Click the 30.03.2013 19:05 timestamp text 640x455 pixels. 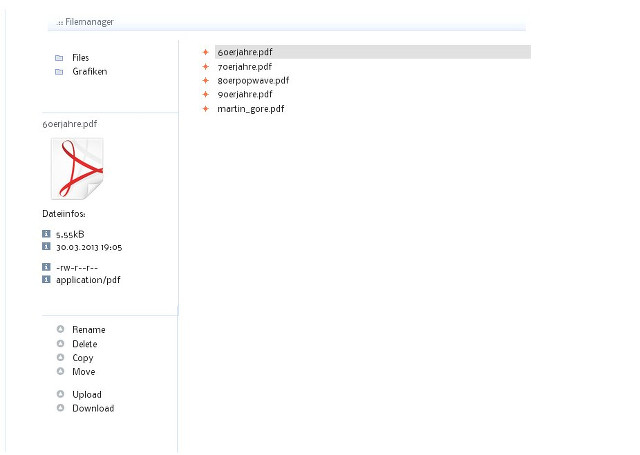(x=89, y=247)
